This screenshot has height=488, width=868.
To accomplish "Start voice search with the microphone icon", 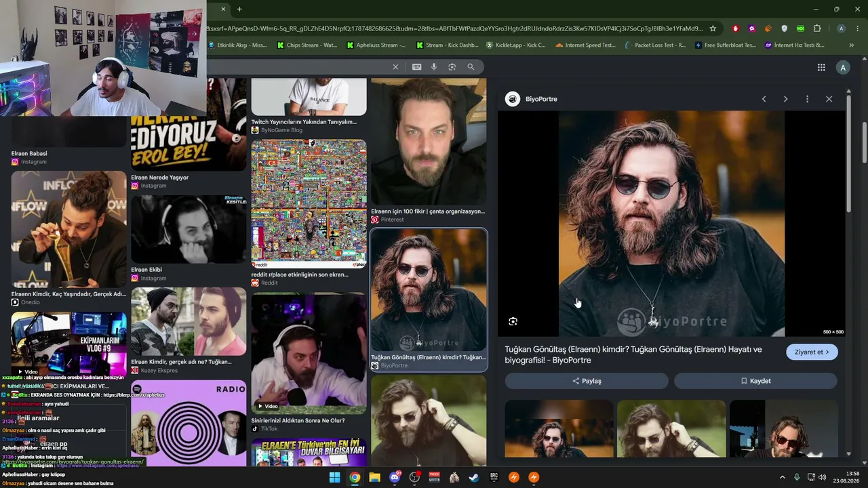I will [434, 67].
